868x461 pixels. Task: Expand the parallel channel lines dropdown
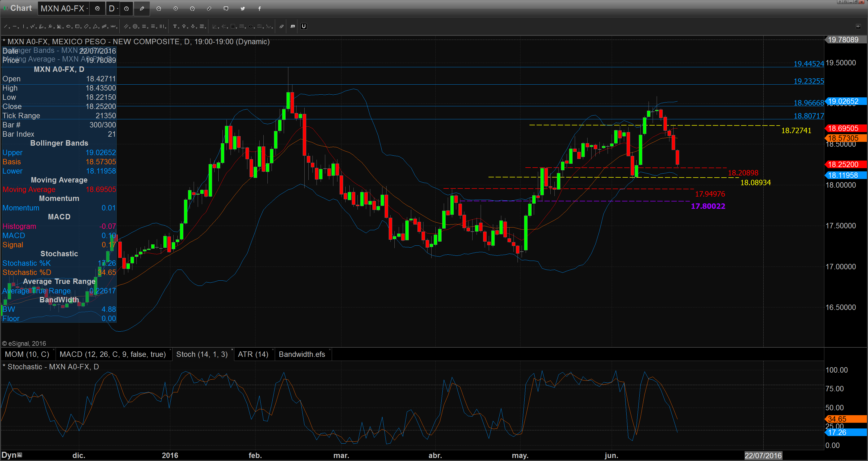coord(130,28)
